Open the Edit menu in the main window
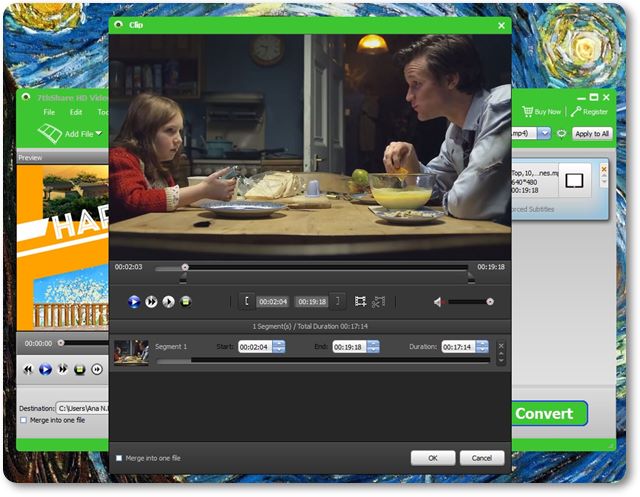Screen dimensions: 640x497 pyautogui.click(x=76, y=112)
